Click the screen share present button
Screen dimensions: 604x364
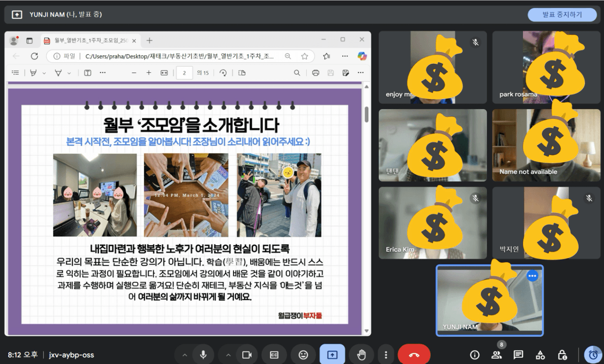pos(332,355)
